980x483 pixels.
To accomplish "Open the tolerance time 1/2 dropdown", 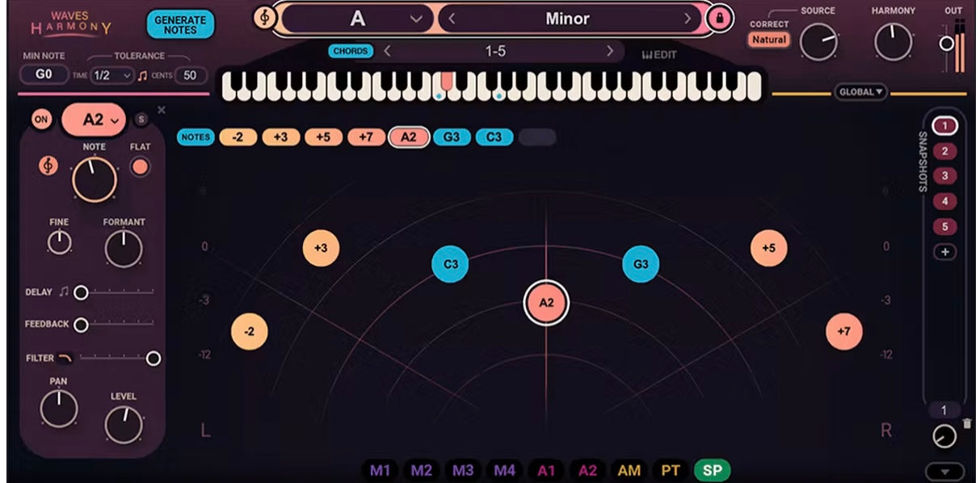I will pyautogui.click(x=111, y=75).
